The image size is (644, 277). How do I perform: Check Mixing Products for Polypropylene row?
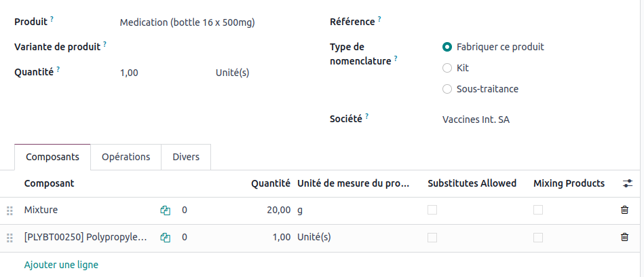538,238
